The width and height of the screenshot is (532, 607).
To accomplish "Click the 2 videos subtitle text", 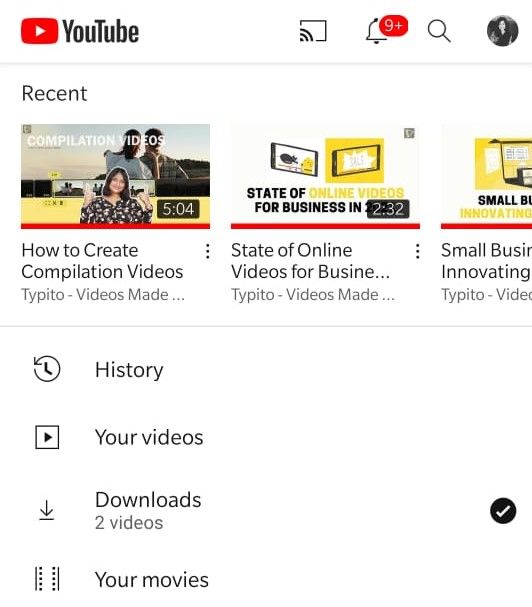I will [129, 523].
